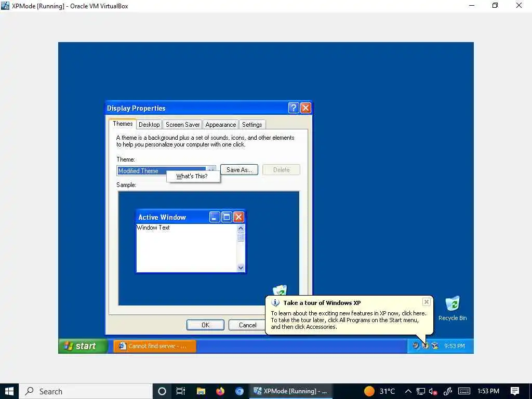Click the host network tray icon
This screenshot has width=532, height=399.
pyautogui.click(x=421, y=391)
